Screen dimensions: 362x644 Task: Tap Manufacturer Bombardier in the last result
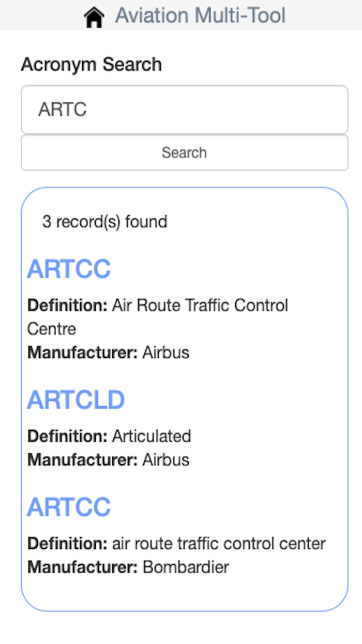(128, 567)
